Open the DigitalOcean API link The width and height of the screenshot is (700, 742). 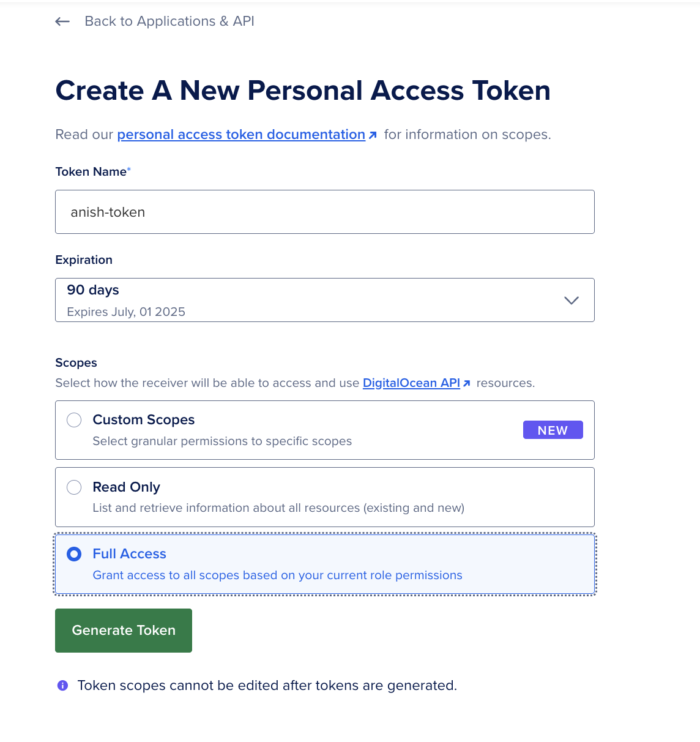(411, 383)
